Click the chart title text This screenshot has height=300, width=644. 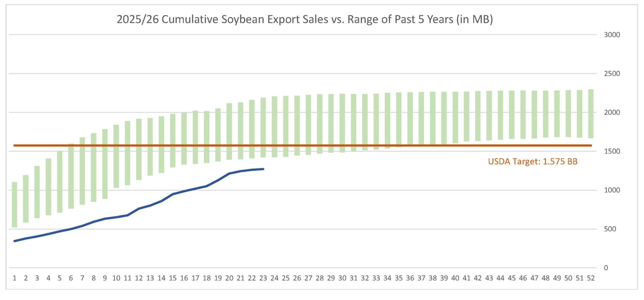click(305, 19)
